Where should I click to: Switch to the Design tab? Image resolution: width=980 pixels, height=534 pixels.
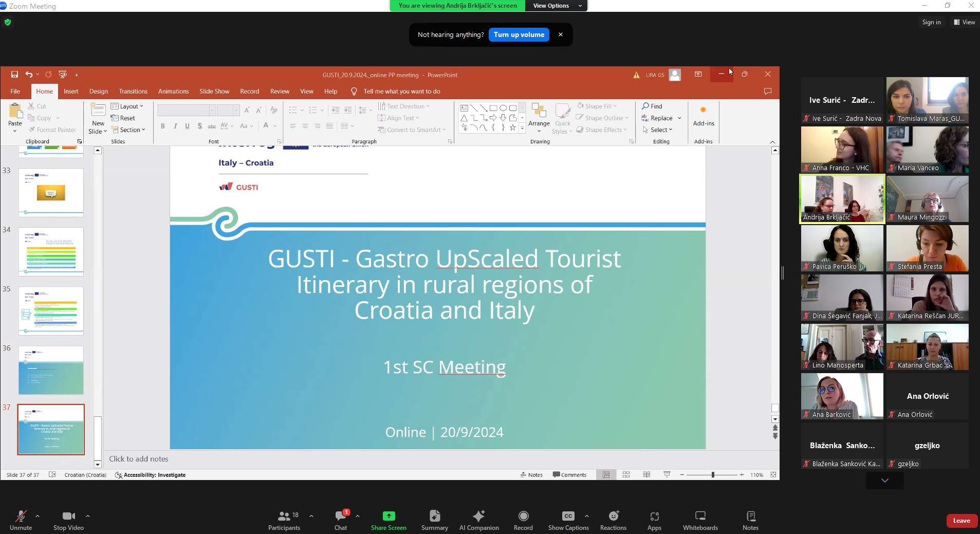pyautogui.click(x=99, y=91)
